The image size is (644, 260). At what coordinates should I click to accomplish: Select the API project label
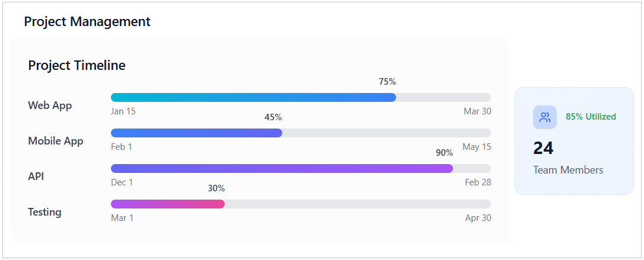(x=36, y=176)
